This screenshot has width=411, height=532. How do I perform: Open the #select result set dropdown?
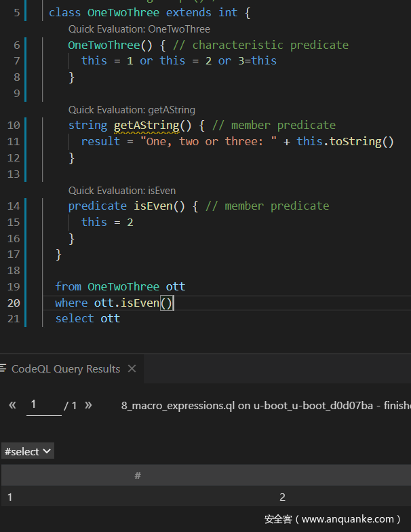pos(28,451)
